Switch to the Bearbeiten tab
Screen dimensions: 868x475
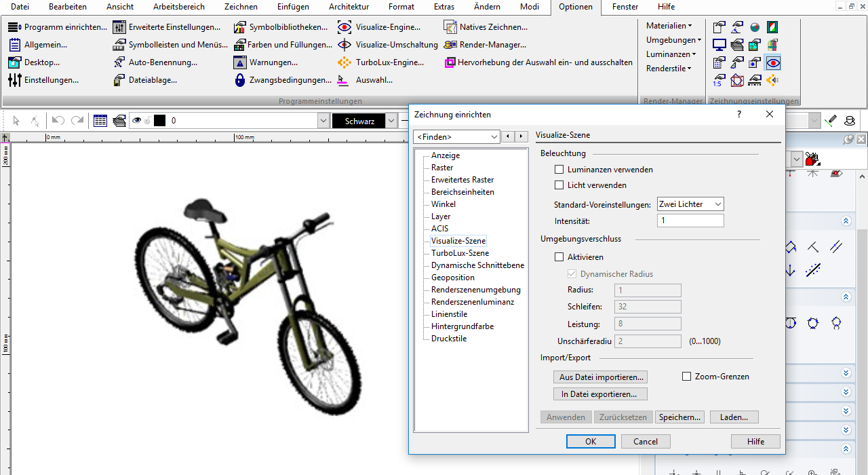pyautogui.click(x=68, y=7)
